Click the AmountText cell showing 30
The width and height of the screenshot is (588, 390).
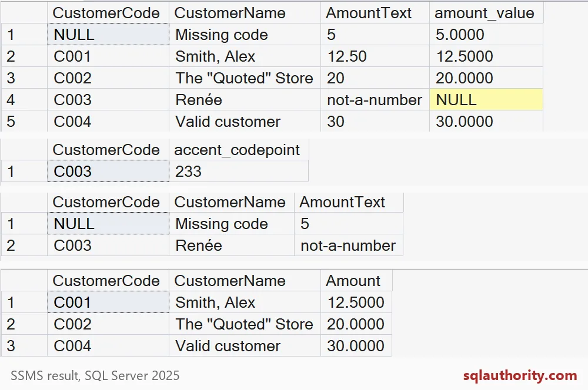pyautogui.click(x=375, y=122)
